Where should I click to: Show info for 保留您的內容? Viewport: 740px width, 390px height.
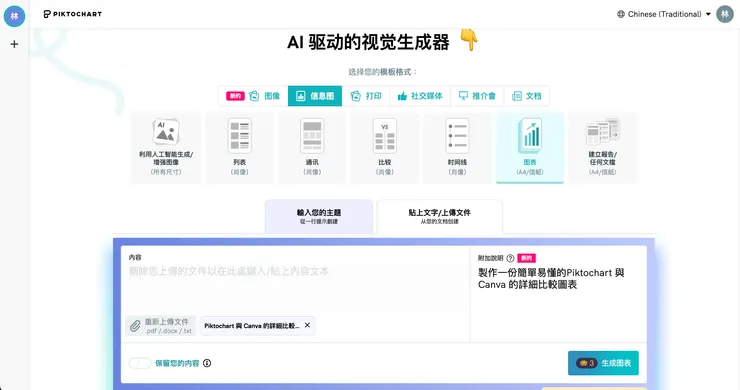click(x=207, y=363)
